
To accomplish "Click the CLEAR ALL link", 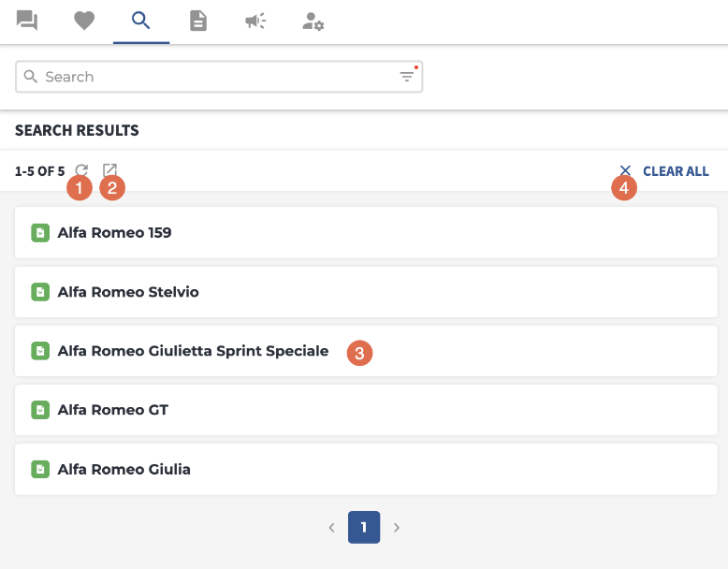I will (x=676, y=171).
